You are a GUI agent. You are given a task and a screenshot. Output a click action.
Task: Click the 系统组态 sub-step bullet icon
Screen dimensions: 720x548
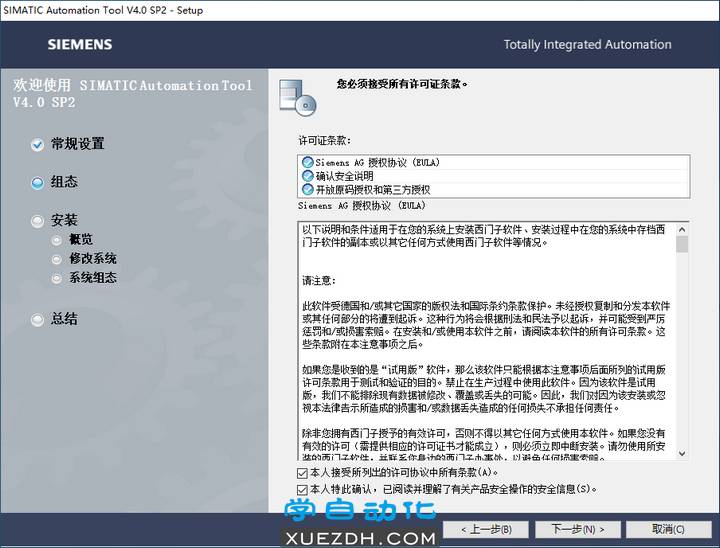56,278
